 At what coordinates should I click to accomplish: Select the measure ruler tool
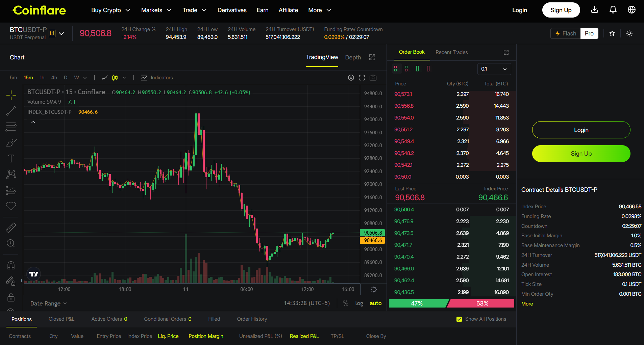[11, 228]
